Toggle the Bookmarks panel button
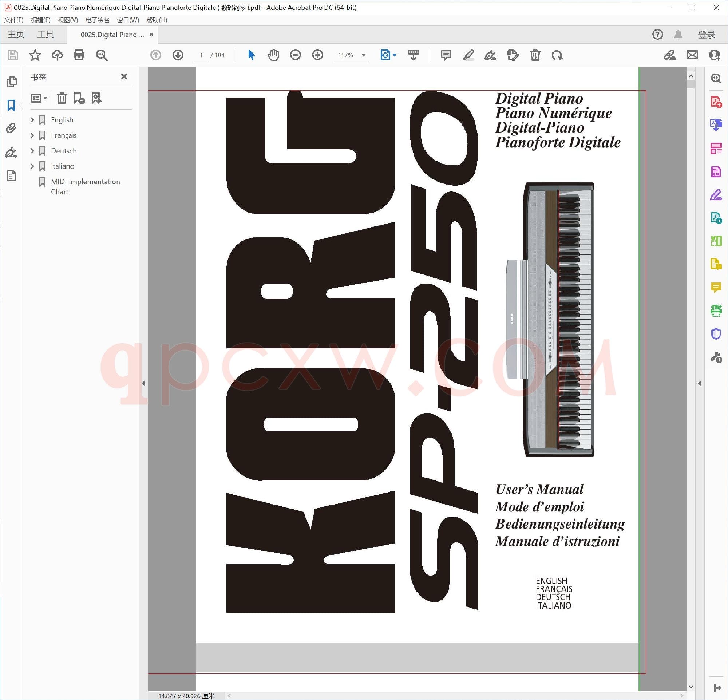 (x=11, y=105)
